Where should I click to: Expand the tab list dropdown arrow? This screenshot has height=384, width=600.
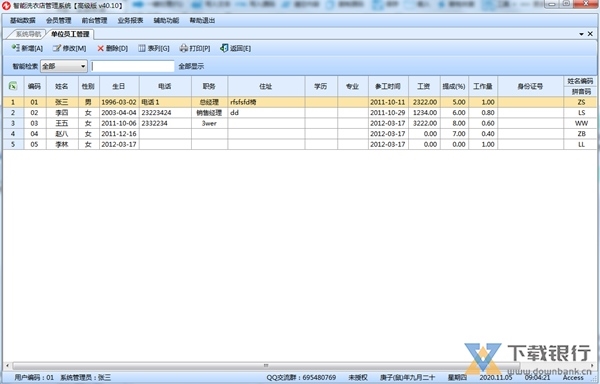(581, 34)
